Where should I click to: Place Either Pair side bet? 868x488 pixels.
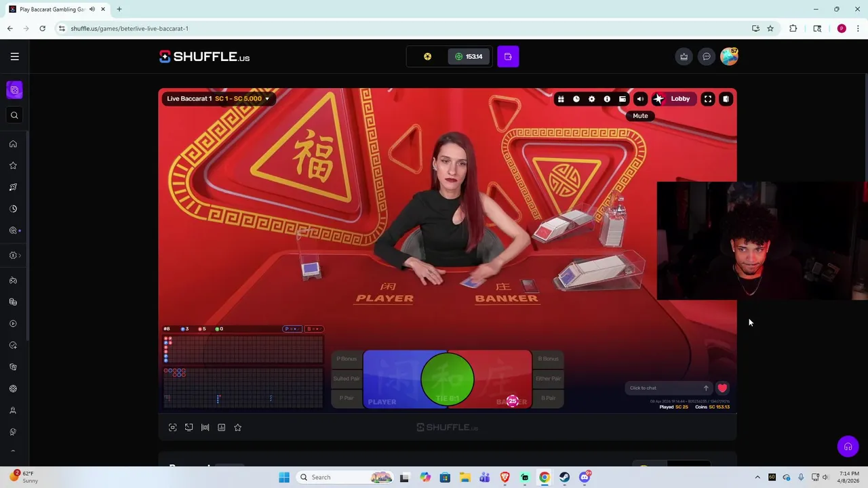(548, 379)
